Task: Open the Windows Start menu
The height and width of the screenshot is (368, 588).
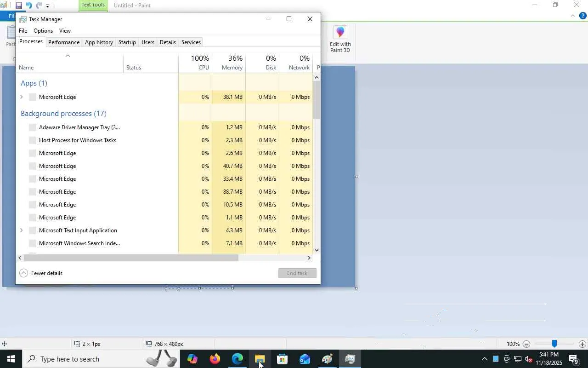Action: click(x=11, y=359)
